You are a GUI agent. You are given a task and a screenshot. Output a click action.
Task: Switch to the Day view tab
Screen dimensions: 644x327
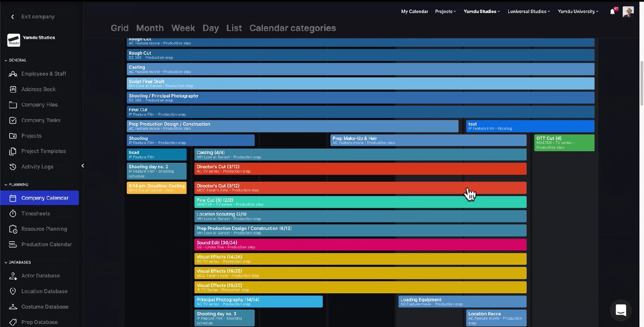pyautogui.click(x=210, y=28)
